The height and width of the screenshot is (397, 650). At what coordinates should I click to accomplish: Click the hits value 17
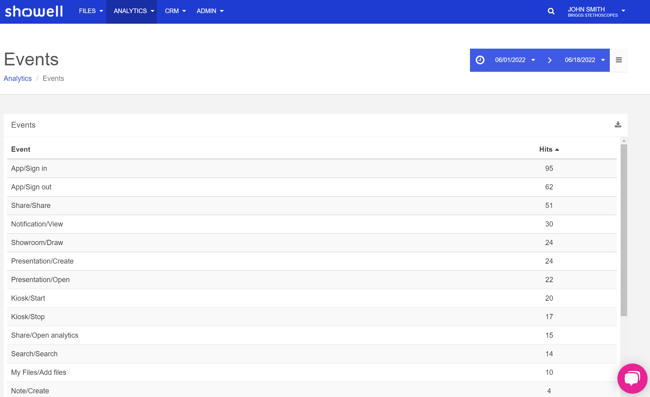549,317
